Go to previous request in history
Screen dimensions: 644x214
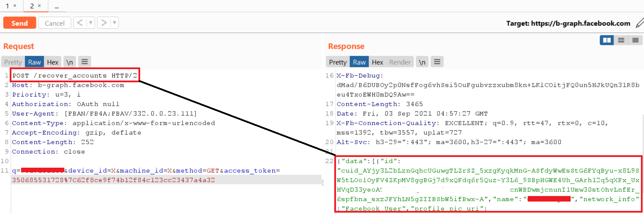click(80, 23)
